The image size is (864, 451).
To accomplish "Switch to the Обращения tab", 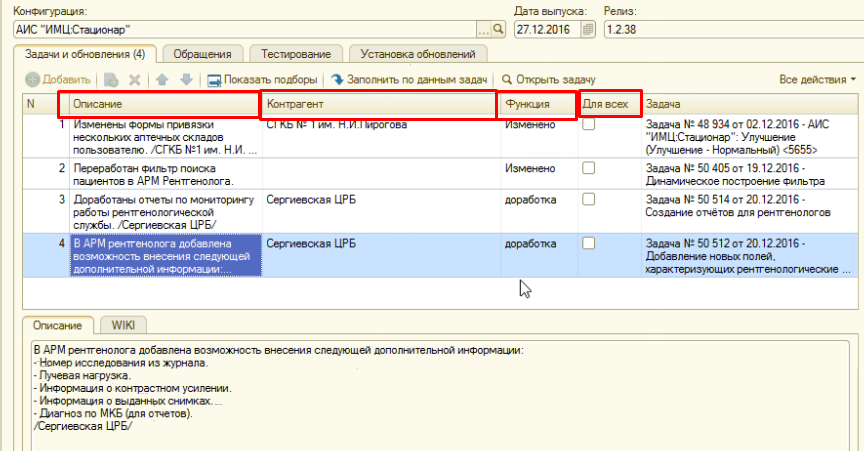I will 202,54.
